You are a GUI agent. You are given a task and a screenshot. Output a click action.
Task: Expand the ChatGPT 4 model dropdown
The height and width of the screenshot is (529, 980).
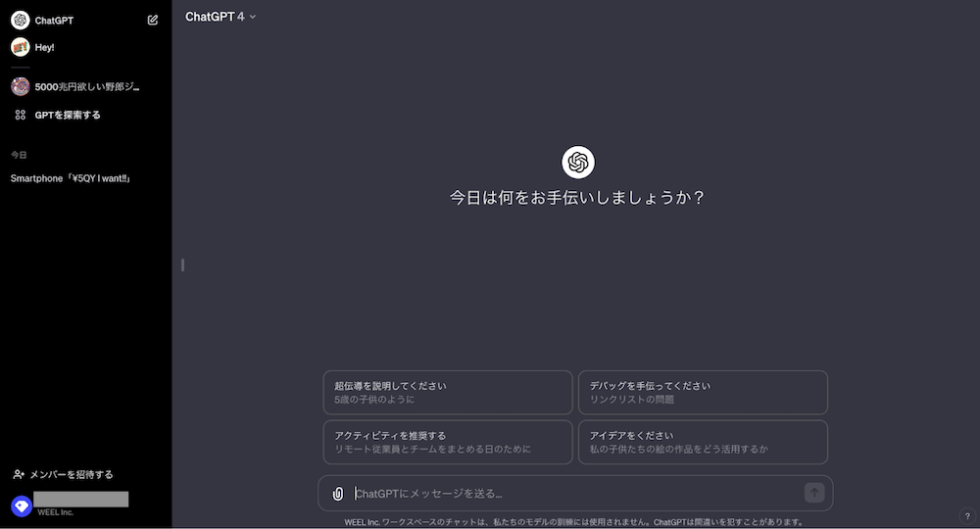220,17
